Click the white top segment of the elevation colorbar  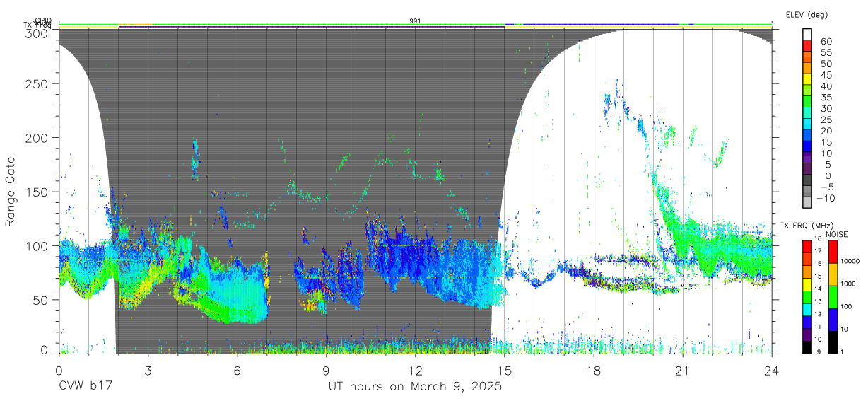[808, 34]
